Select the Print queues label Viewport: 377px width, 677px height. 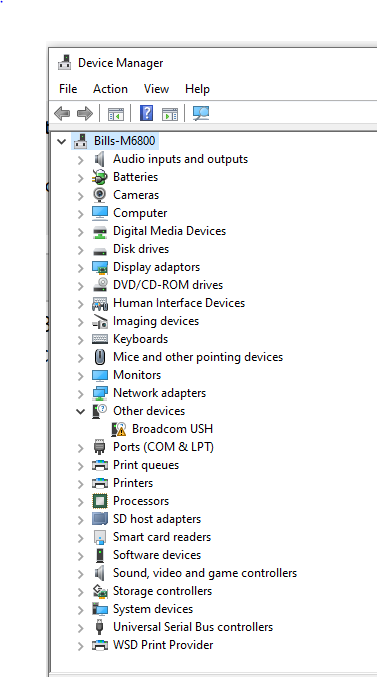[146, 465]
